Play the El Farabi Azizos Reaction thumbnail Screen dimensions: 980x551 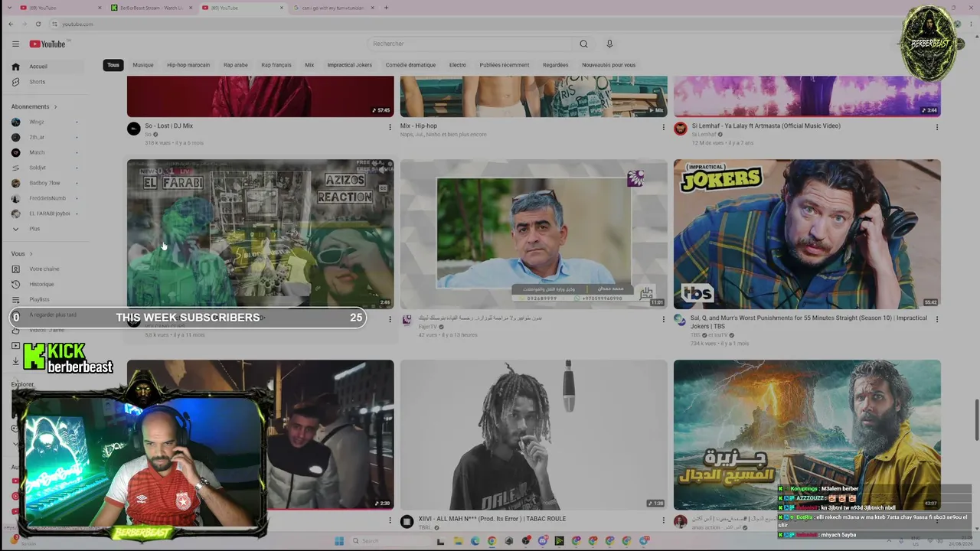point(260,234)
